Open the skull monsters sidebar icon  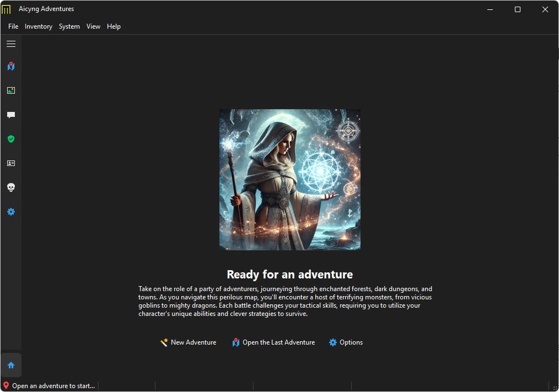(11, 187)
